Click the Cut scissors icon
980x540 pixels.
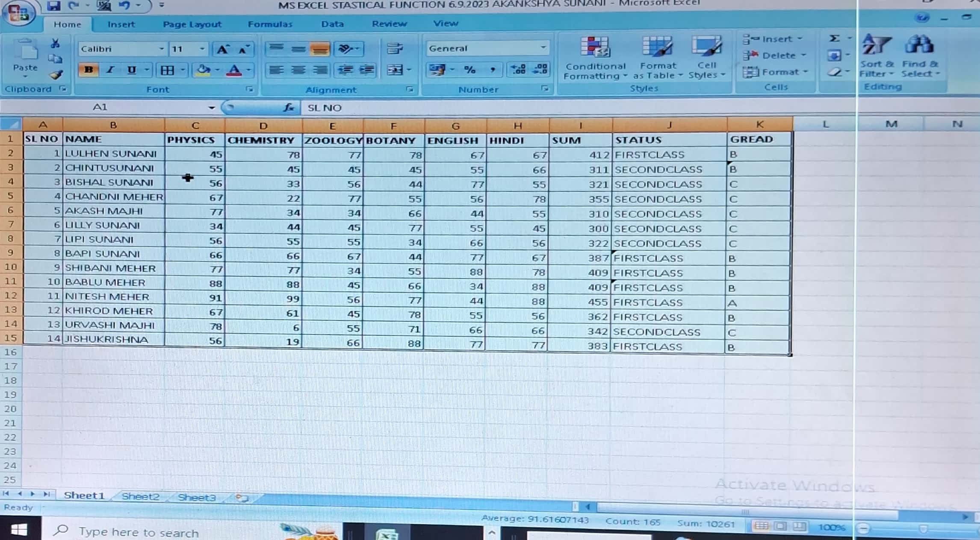click(55, 44)
